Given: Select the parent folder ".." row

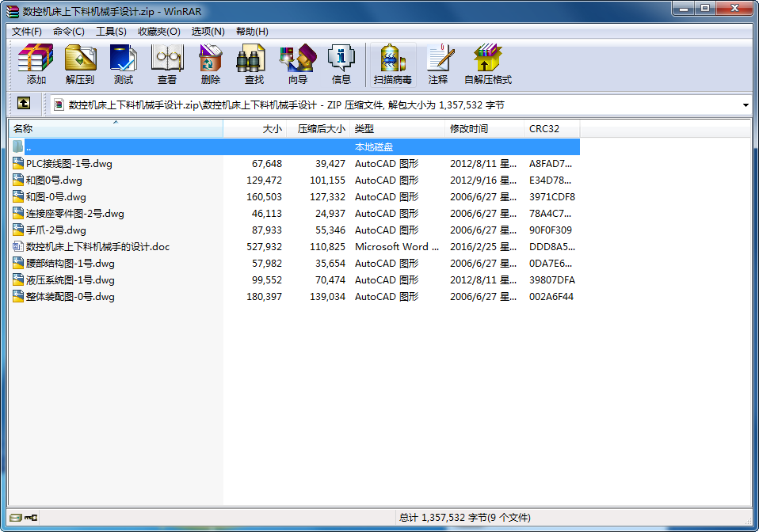Looking at the screenshot, I should click(29, 147).
